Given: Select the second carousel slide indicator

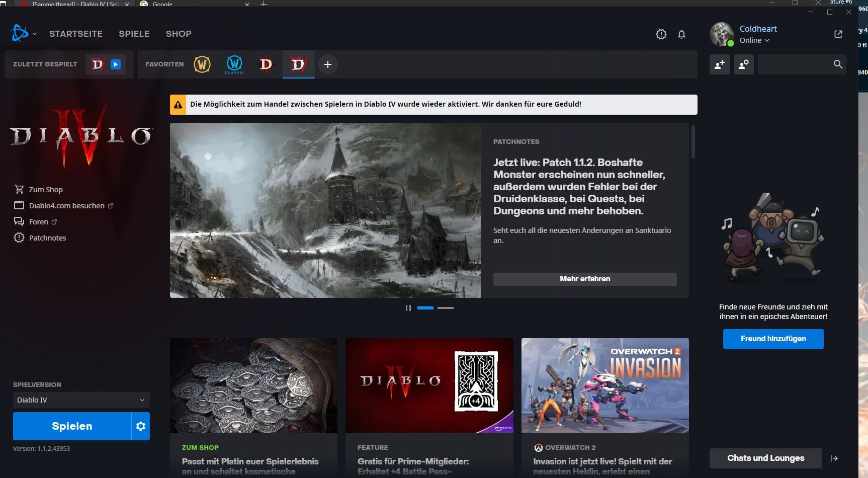Looking at the screenshot, I should [446, 308].
